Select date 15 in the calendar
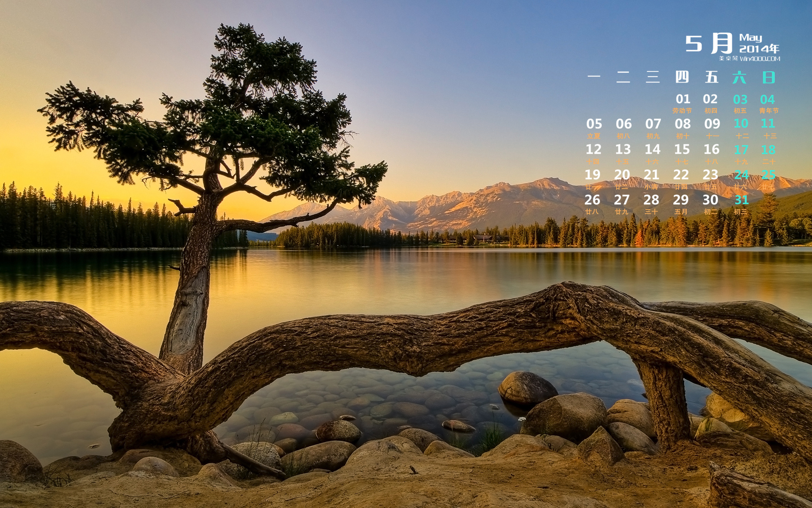The image size is (812, 508). [x=682, y=154]
